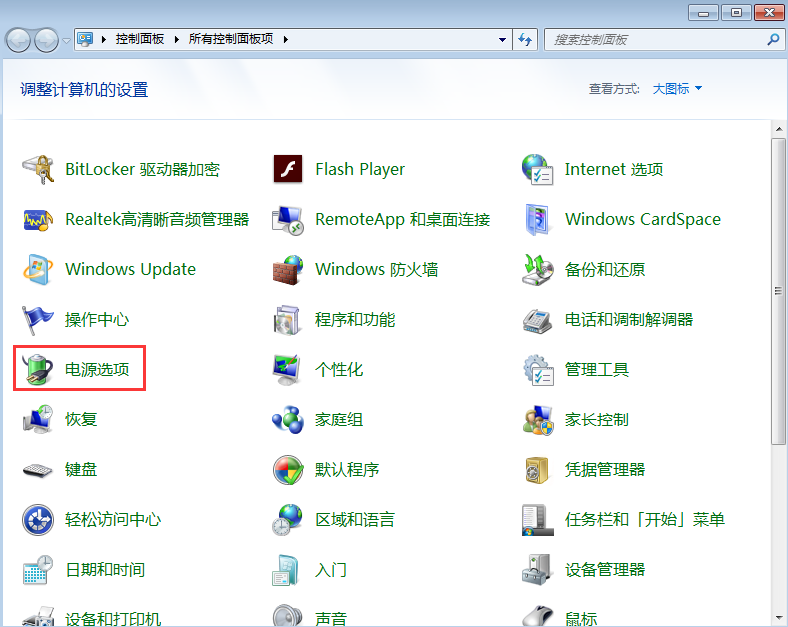Click the control panel icon in address bar
The width and height of the screenshot is (788, 627).
tap(85, 39)
